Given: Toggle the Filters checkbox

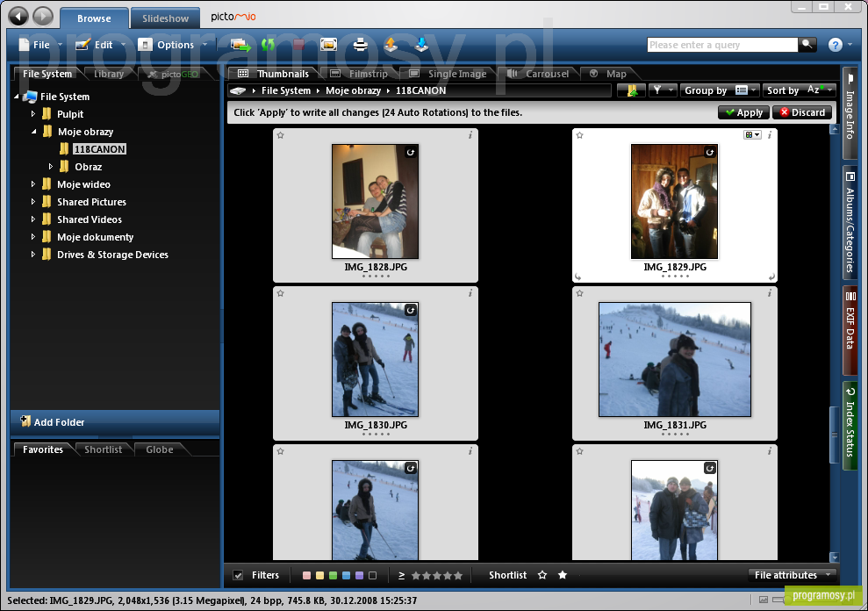Looking at the screenshot, I should point(238,575).
